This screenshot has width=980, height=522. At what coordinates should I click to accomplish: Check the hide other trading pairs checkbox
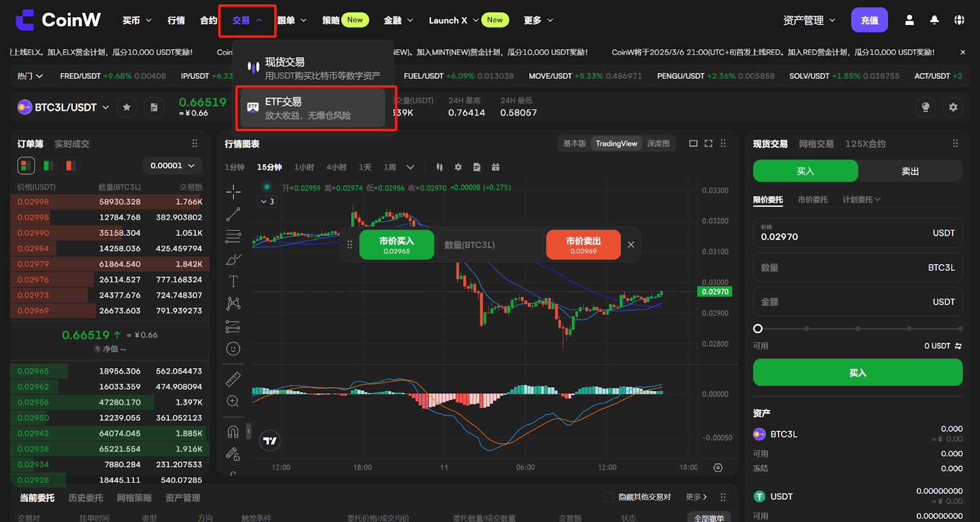609,497
